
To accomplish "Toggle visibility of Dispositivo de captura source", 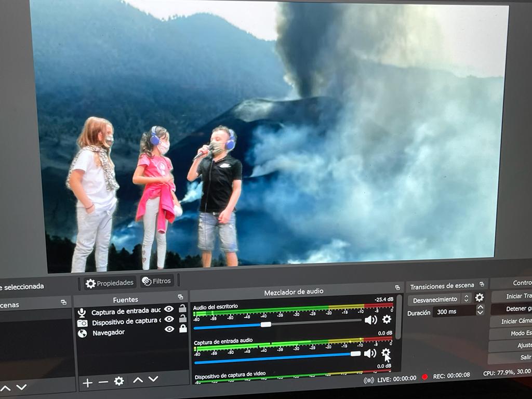I will tap(169, 319).
